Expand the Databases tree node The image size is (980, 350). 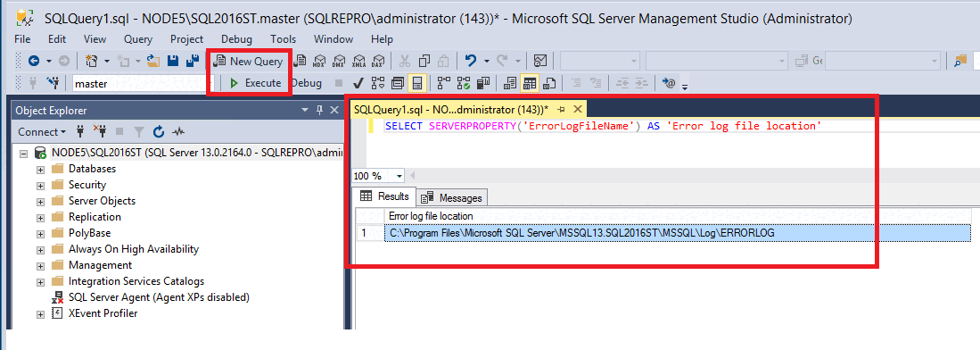(41, 169)
